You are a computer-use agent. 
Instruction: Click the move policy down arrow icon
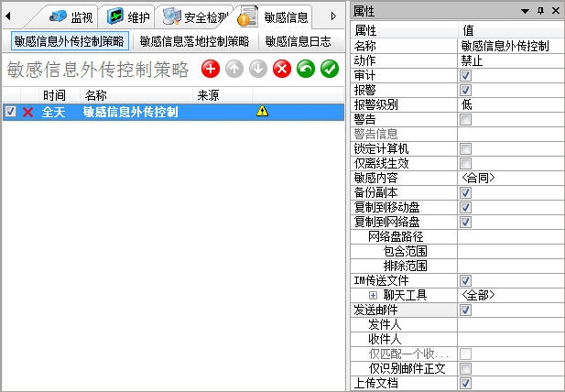pos(258,70)
